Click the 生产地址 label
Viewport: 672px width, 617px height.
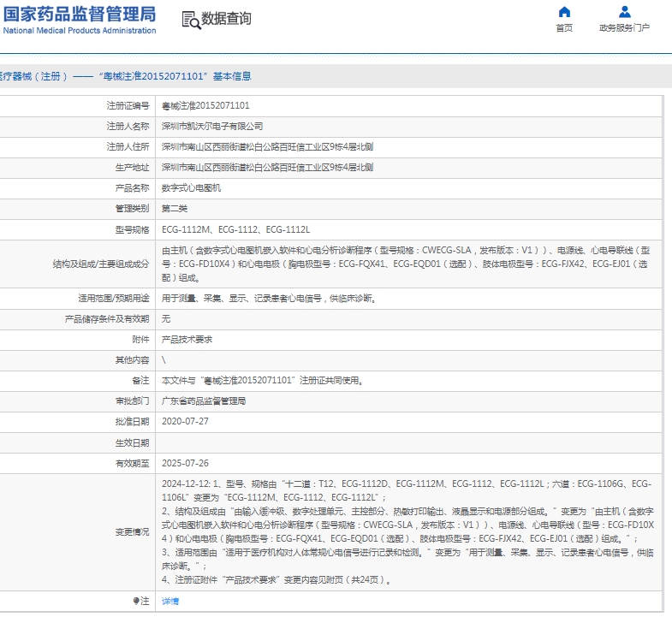click(x=132, y=167)
